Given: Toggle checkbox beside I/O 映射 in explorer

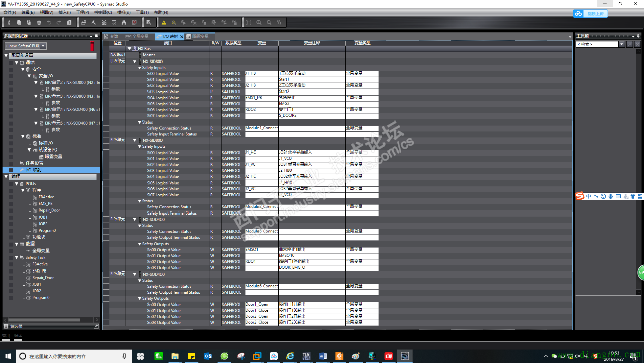Looking at the screenshot, I should 11,170.
